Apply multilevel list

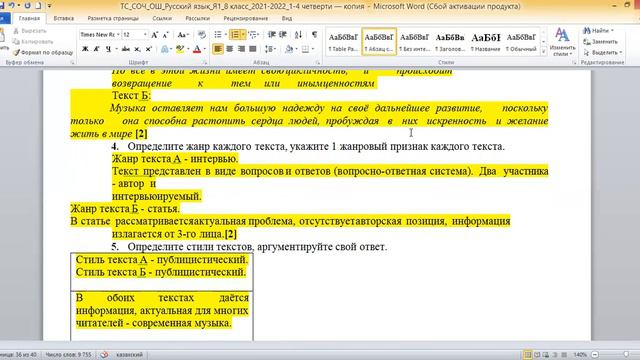[252, 35]
